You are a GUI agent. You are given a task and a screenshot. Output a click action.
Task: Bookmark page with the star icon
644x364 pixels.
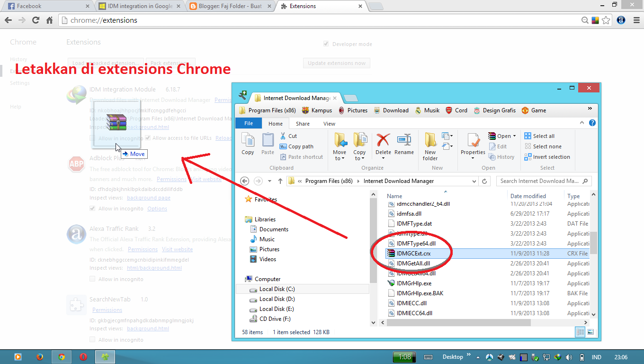[606, 20]
